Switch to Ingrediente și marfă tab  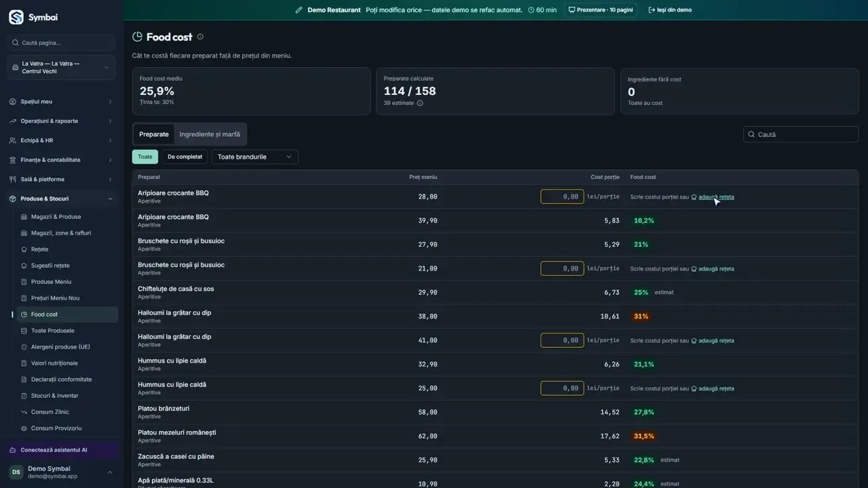pyautogui.click(x=210, y=134)
